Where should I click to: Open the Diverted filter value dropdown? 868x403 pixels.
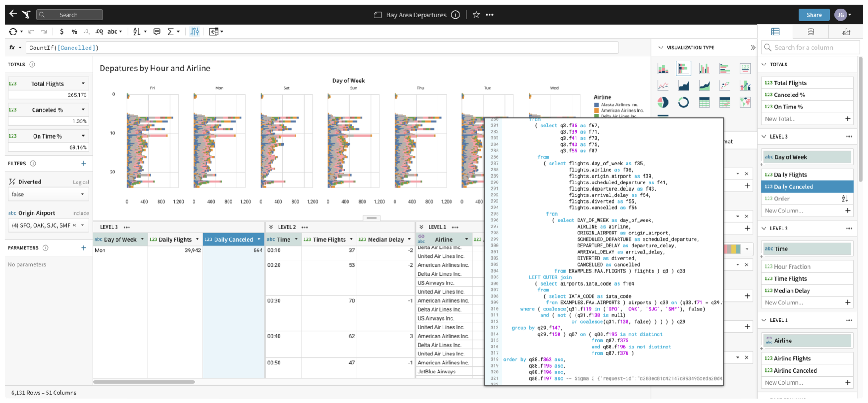[82, 194]
